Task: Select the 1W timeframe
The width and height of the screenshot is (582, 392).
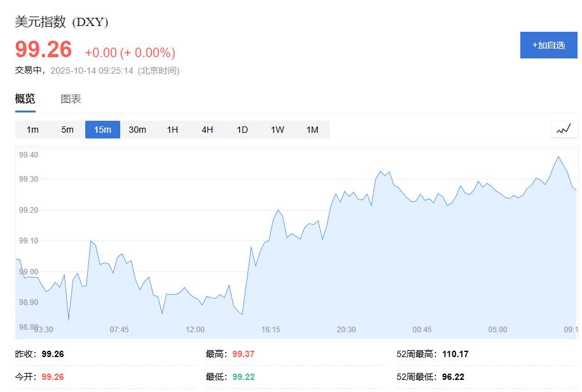Action: coord(277,129)
